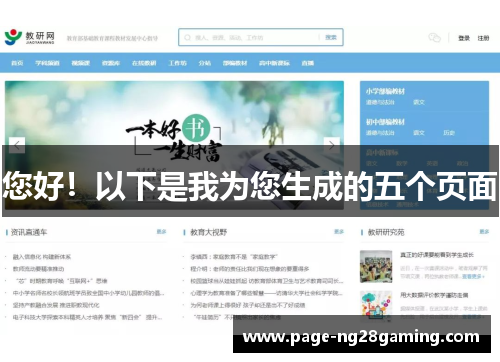Click the 教研研究苑 section heading
Viewport: 500px width, 362px height.
[386, 232]
